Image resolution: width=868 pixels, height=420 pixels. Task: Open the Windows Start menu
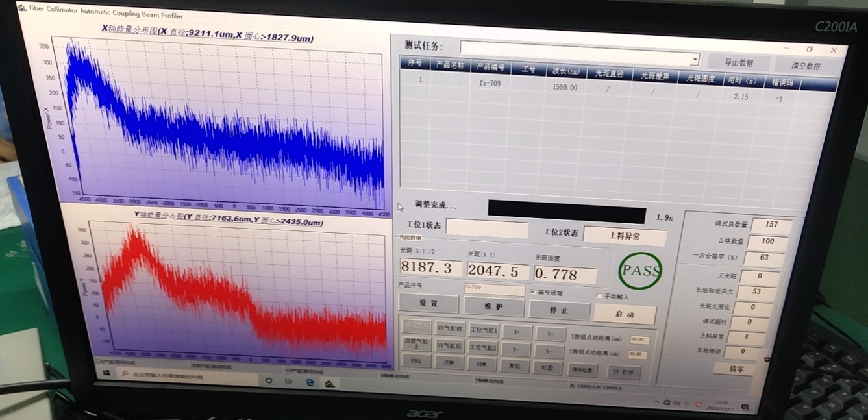[x=106, y=373]
